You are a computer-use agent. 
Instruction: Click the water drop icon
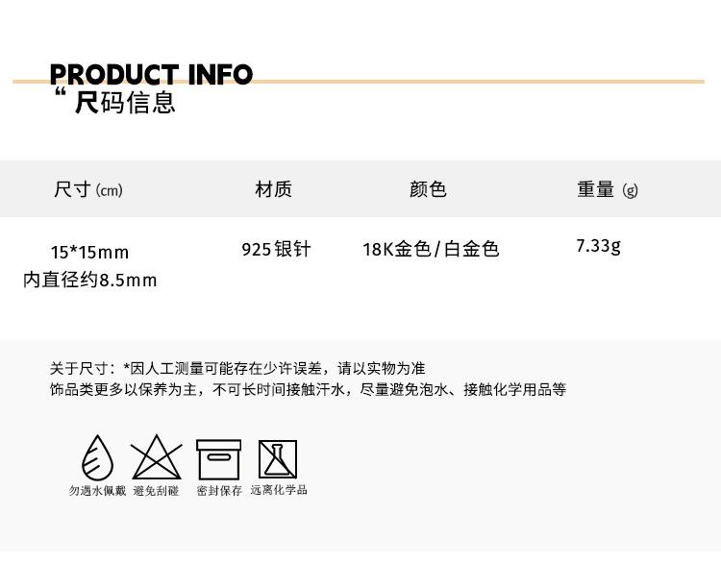point(97,457)
